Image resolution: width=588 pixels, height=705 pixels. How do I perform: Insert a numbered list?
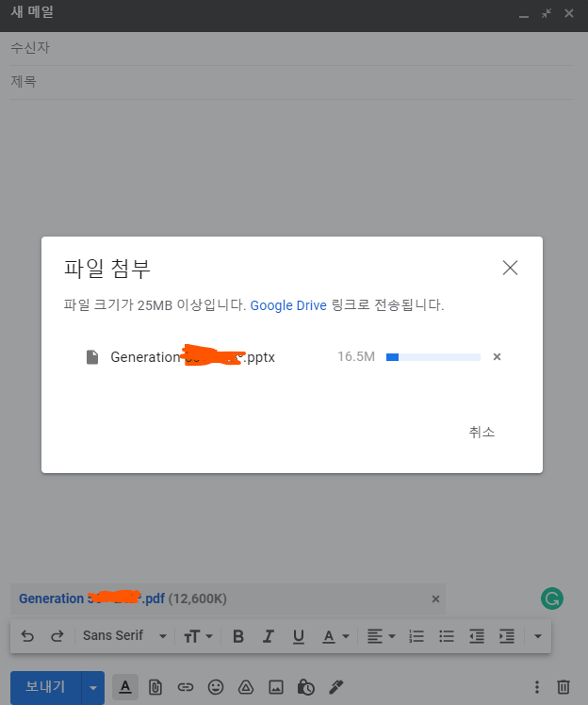[416, 636]
